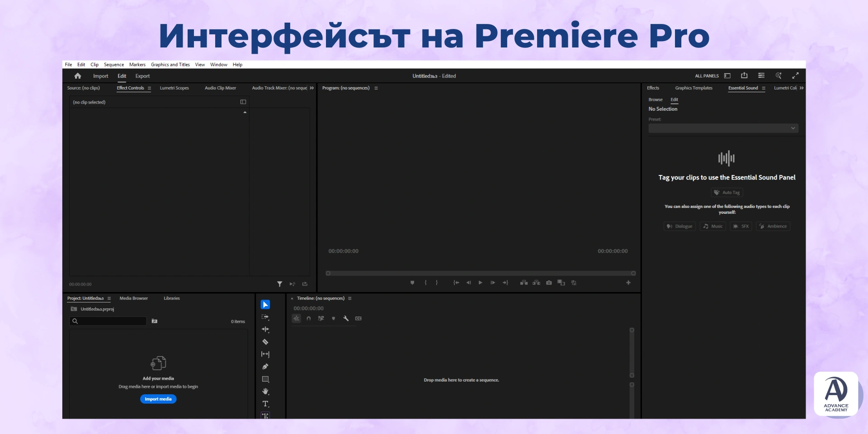The width and height of the screenshot is (868, 434).
Task: Open the Sequence menu
Action: point(114,64)
